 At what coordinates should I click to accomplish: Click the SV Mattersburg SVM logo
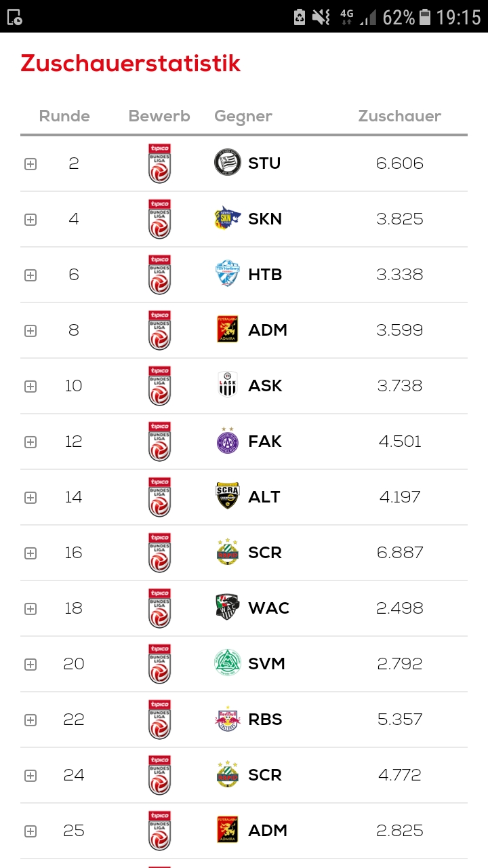click(228, 664)
